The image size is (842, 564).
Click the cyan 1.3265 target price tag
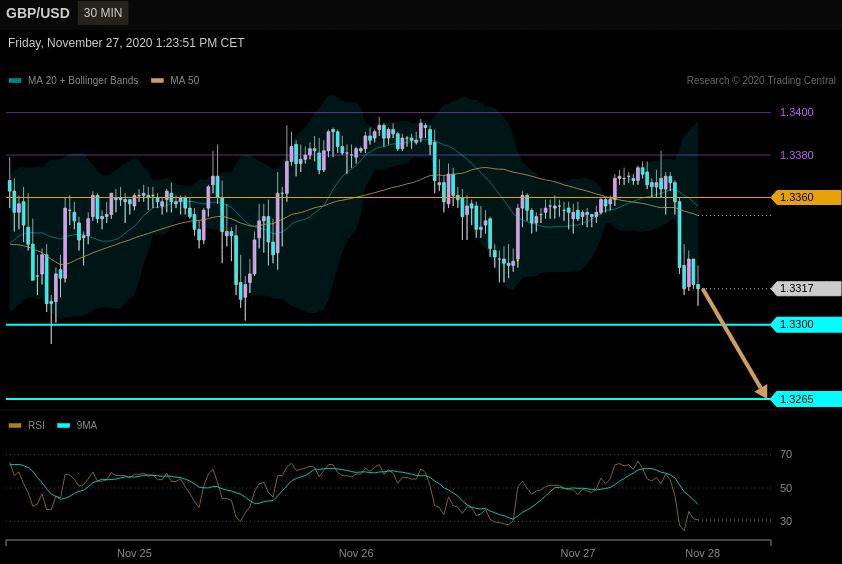pyautogui.click(x=806, y=399)
